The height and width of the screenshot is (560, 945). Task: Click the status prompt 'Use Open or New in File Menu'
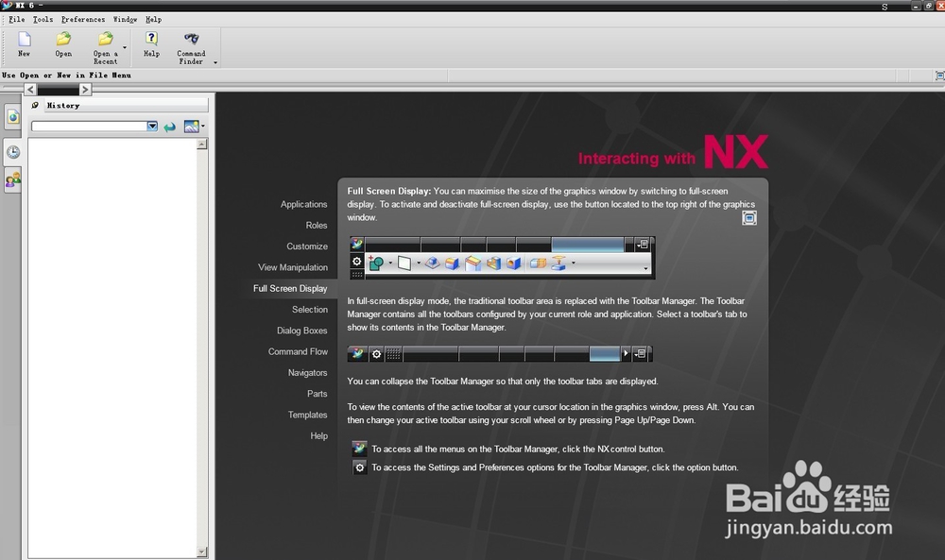(66, 76)
